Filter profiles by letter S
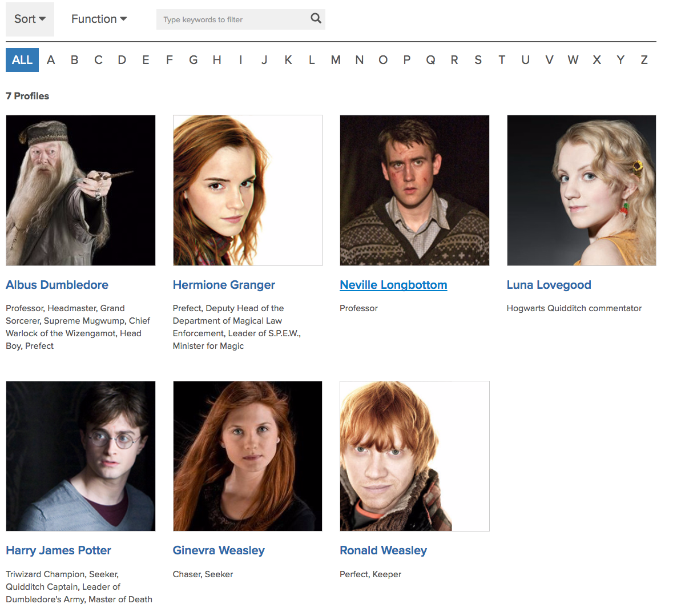Image resolution: width=673 pixels, height=616 pixels. (x=478, y=60)
